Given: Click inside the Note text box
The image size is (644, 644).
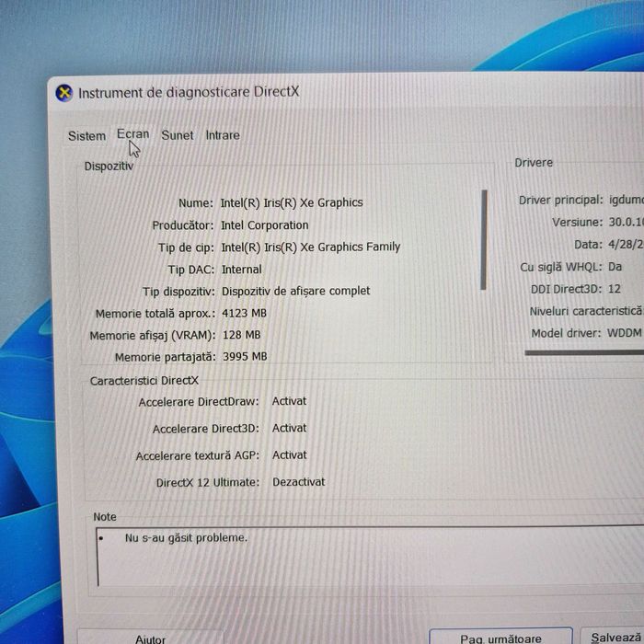Looking at the screenshot, I should 370,557.
